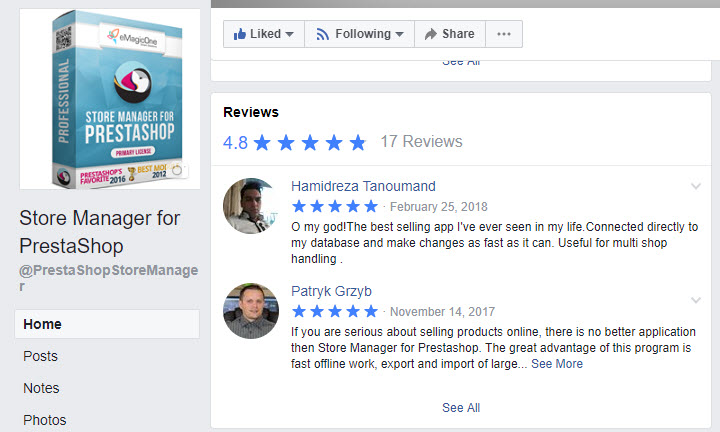Click the Share arrow icon
The height and width of the screenshot is (432, 720).
click(x=430, y=34)
